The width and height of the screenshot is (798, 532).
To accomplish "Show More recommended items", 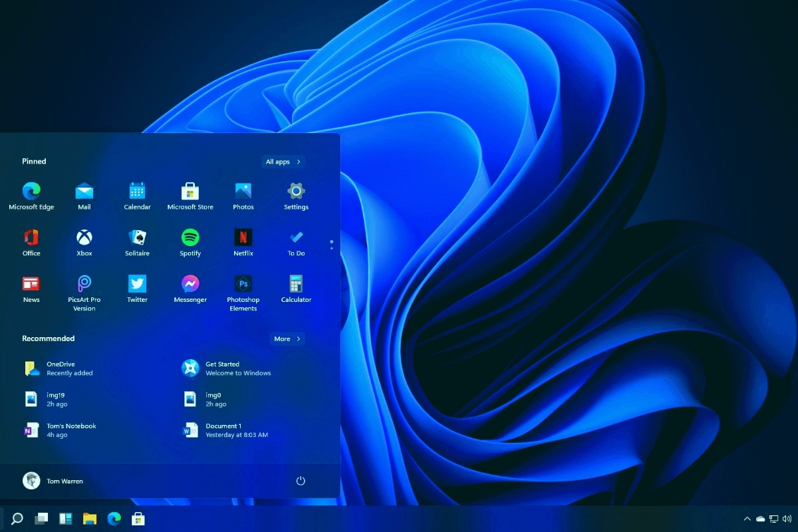I will pos(287,339).
